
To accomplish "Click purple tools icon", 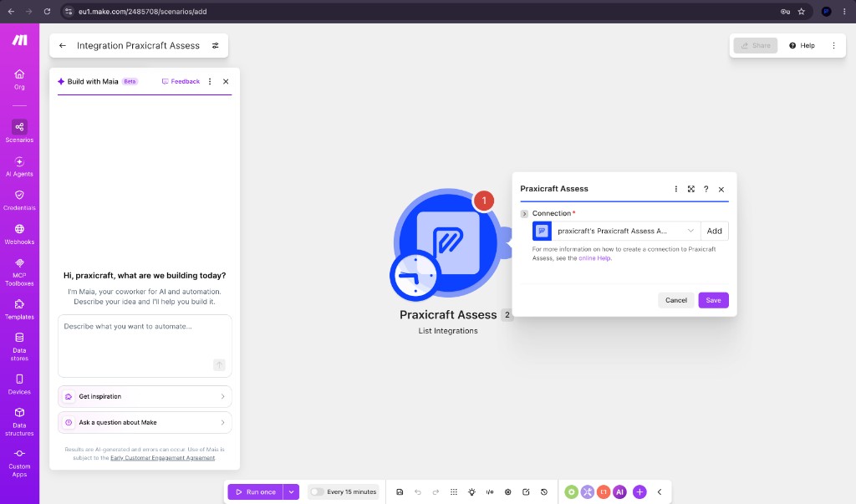I will (588, 492).
